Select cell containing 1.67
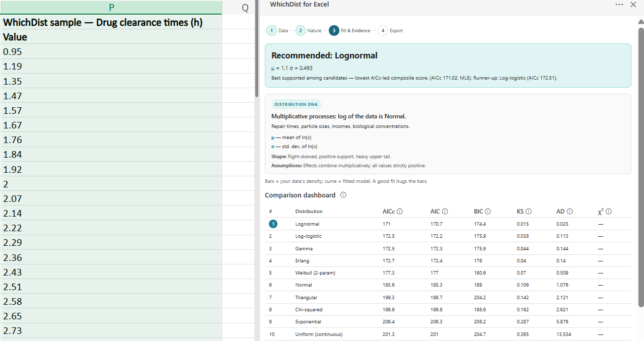Viewport: 644px width, 341px height. tap(111, 125)
